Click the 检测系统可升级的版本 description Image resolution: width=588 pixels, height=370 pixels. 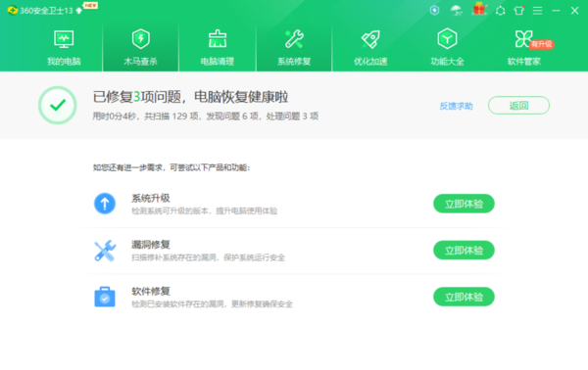click(x=205, y=210)
